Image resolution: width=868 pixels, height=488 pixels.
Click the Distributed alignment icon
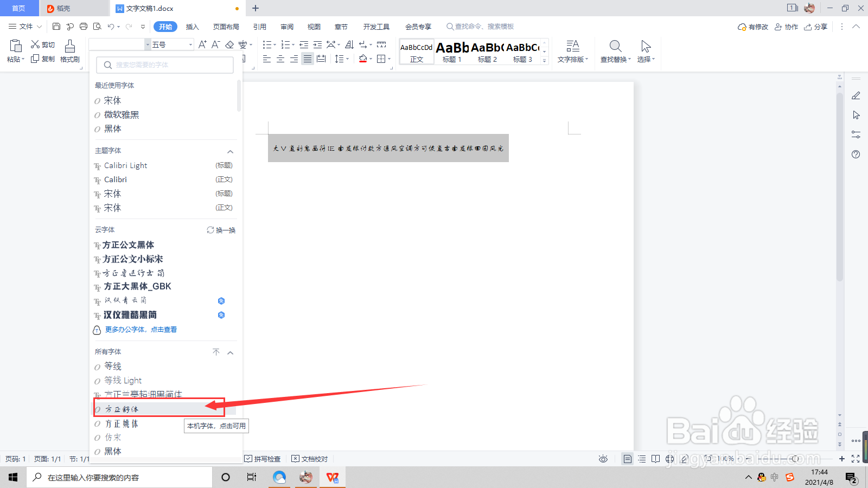pos(321,59)
